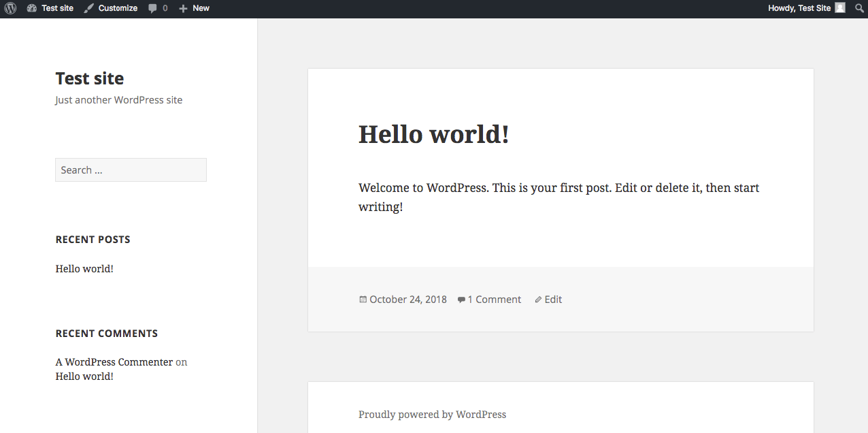Open the 1 Comment link
The width and height of the screenshot is (868, 433).
[495, 300]
